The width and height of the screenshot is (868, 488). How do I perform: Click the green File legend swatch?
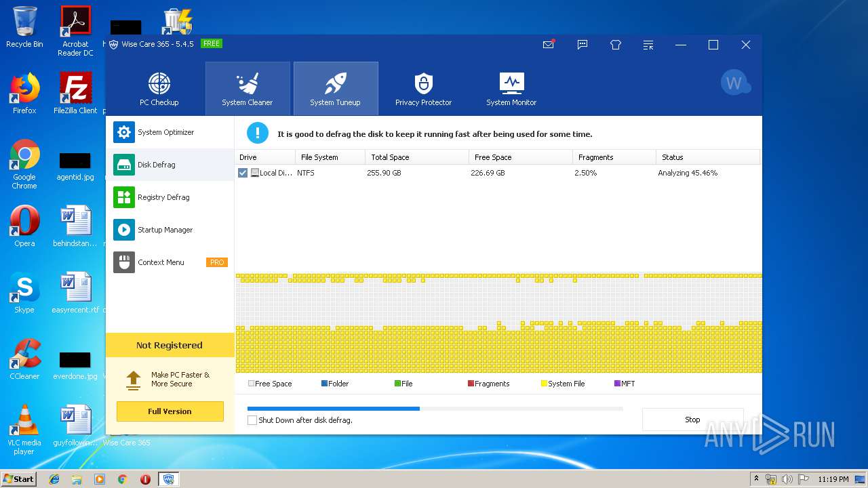pyautogui.click(x=398, y=384)
